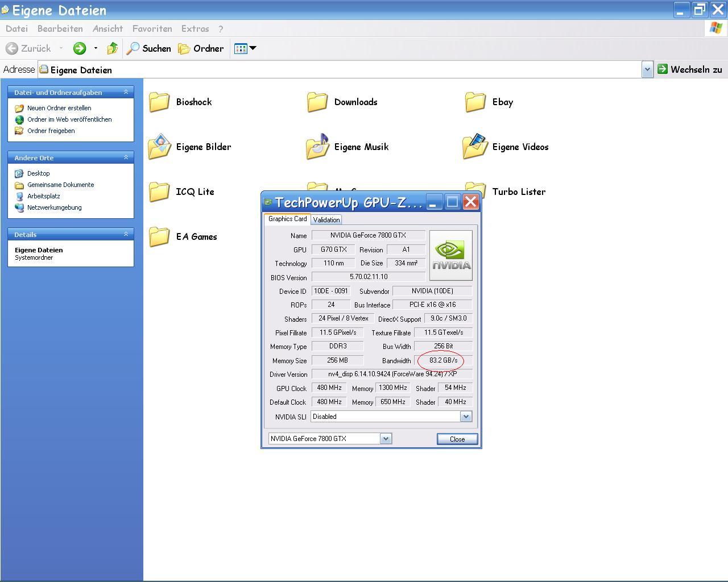Click the Bandwidth value 83.2 GB/s
The image size is (728, 582).
point(443,360)
